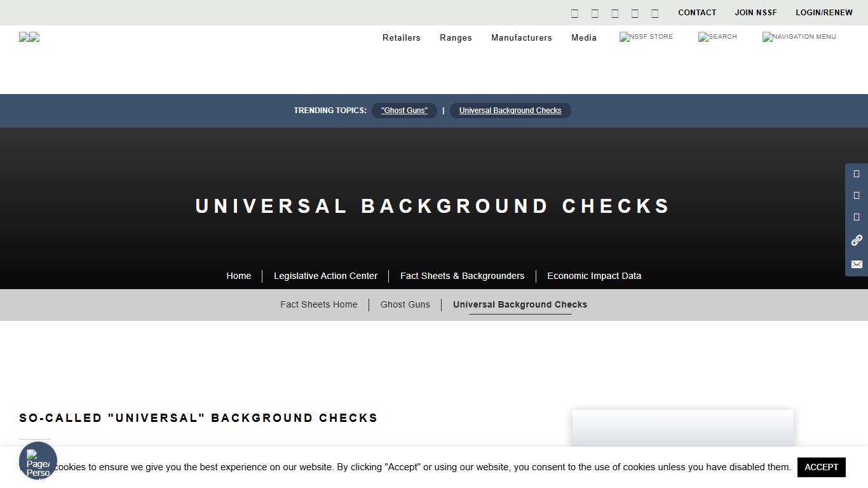Open the Manufacturers menu
The image size is (868, 488).
pyautogui.click(x=521, y=38)
